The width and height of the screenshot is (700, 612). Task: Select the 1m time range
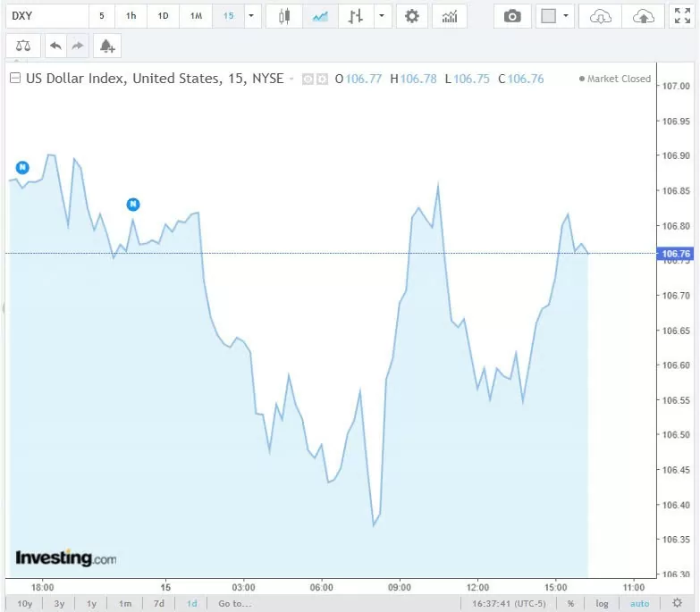[x=125, y=604]
